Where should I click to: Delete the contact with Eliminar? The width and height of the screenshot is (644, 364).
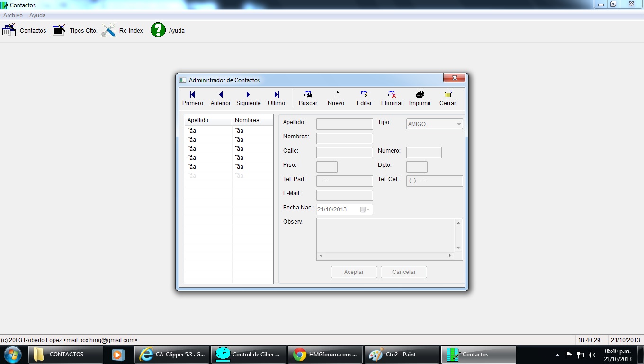coord(392,99)
